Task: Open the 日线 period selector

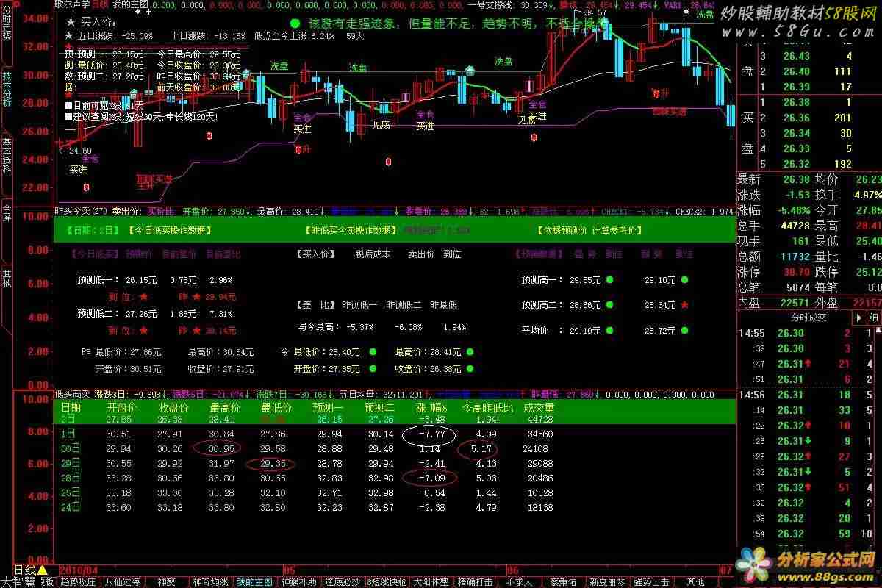Action: [x=25, y=570]
